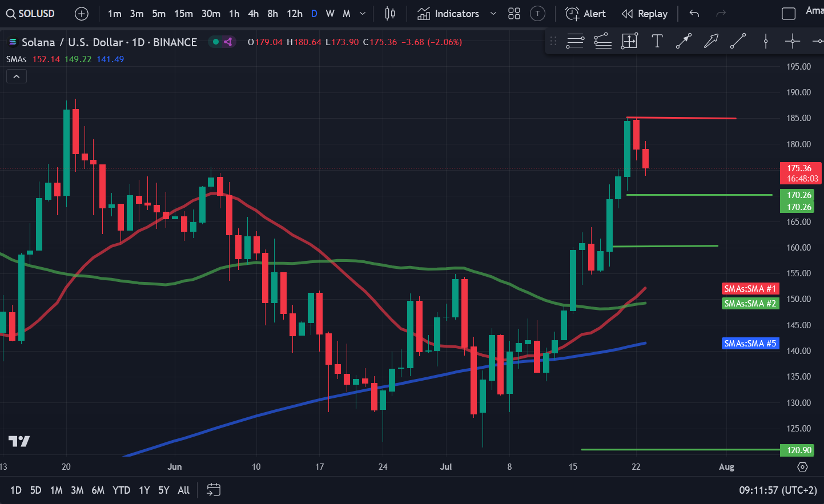The width and height of the screenshot is (824, 504).
Task: Select the SMAs indicator legend
Action: [x=17, y=59]
